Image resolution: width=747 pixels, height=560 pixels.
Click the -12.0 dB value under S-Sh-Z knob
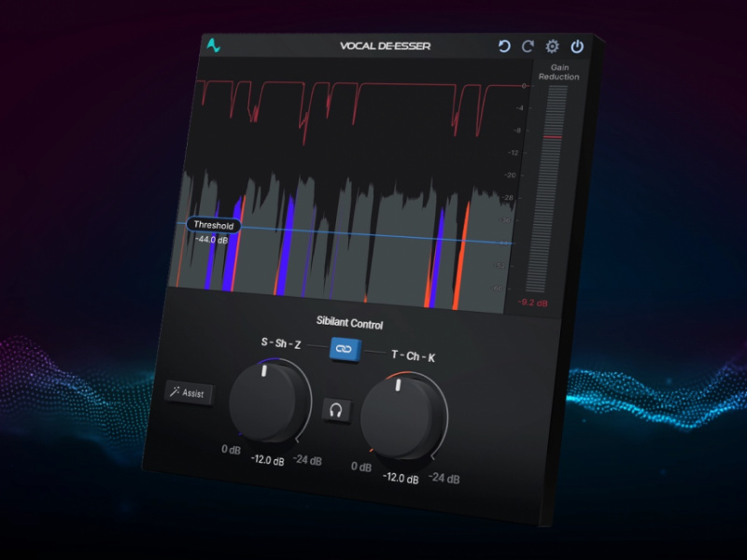[268, 460]
